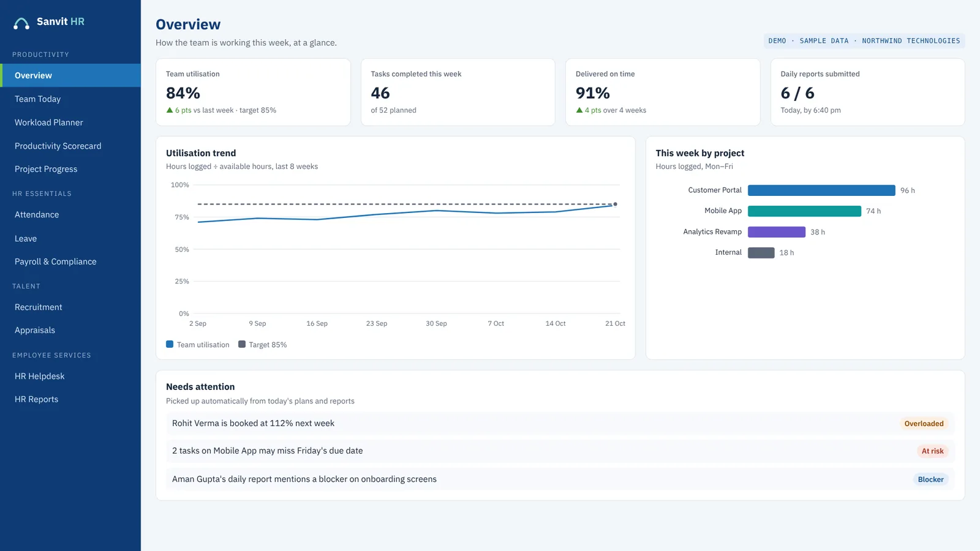Viewport: 980px width, 551px height.
Task: Navigate to Attendance
Action: 70,214
